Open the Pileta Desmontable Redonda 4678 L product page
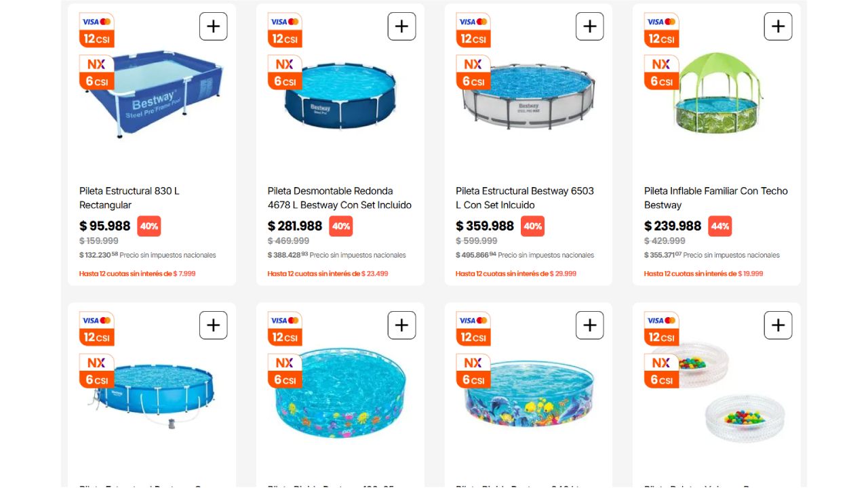 coord(339,197)
